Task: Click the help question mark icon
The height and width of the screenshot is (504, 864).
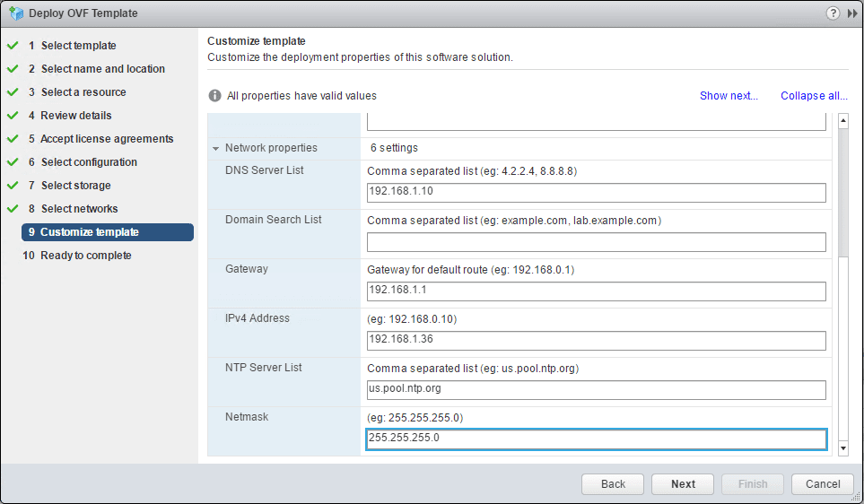Action: 833,13
